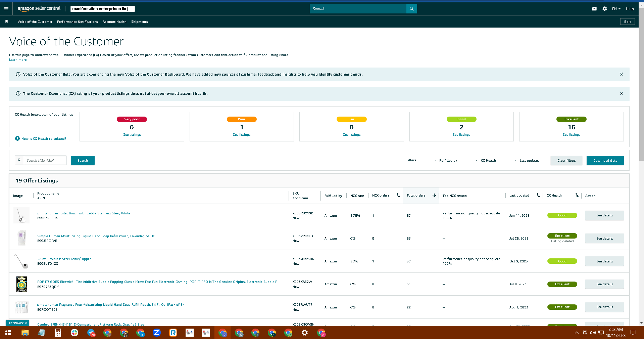Click the toilet brush product thumbnail

pos(21,215)
